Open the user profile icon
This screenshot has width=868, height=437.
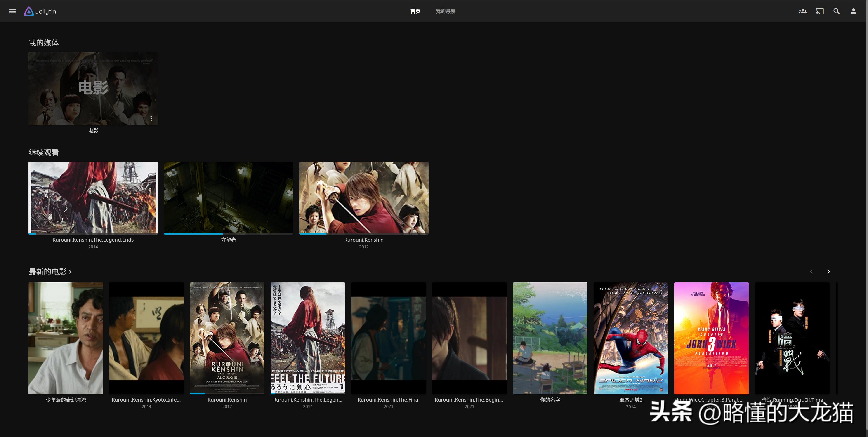(x=853, y=11)
